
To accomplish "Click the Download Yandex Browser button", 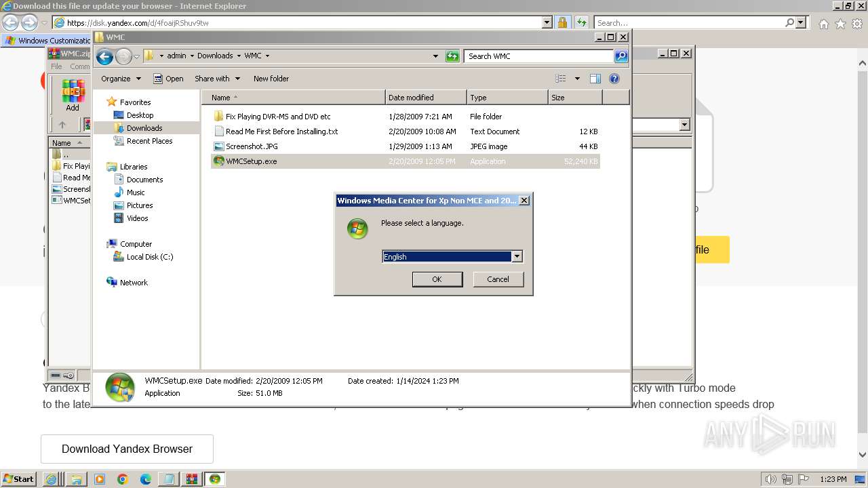I will click(x=127, y=449).
